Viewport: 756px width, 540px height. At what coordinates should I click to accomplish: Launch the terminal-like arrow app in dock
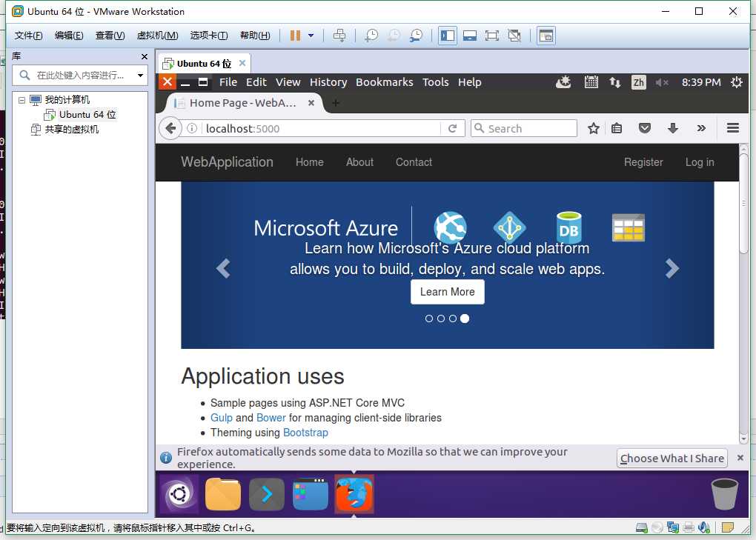point(267,494)
